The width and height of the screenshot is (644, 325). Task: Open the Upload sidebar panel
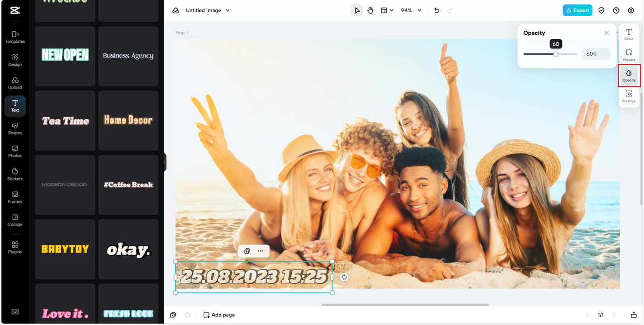coord(15,83)
